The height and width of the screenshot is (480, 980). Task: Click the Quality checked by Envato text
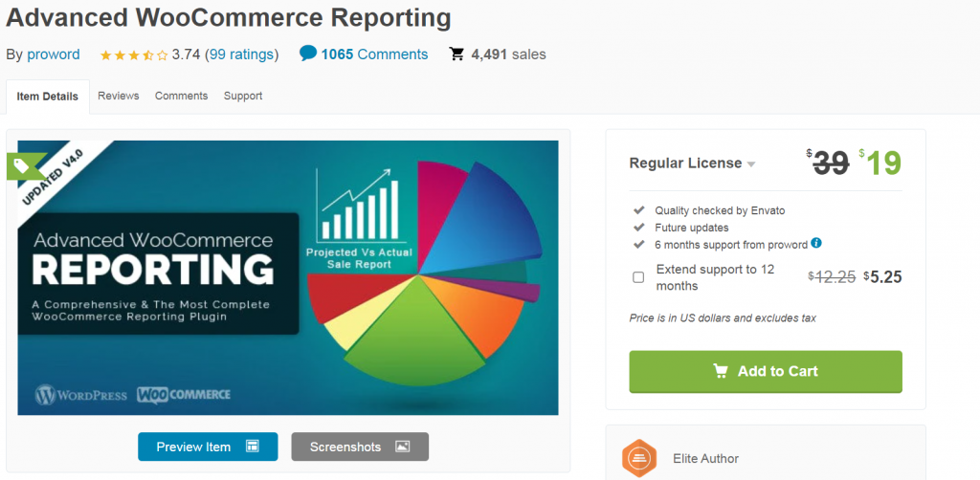click(x=720, y=210)
